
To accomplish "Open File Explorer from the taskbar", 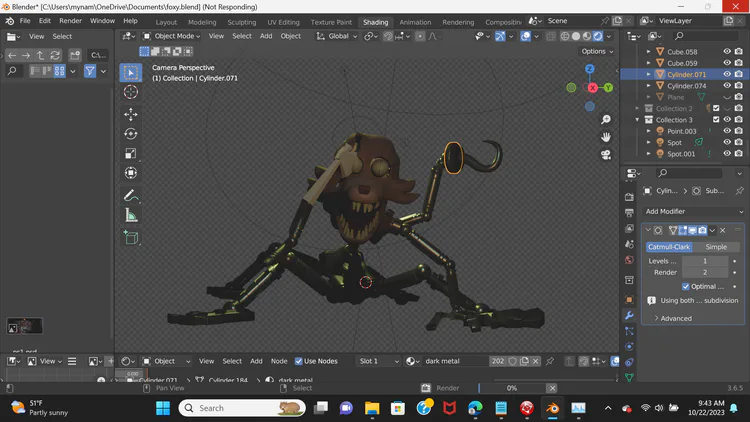I will click(372, 408).
